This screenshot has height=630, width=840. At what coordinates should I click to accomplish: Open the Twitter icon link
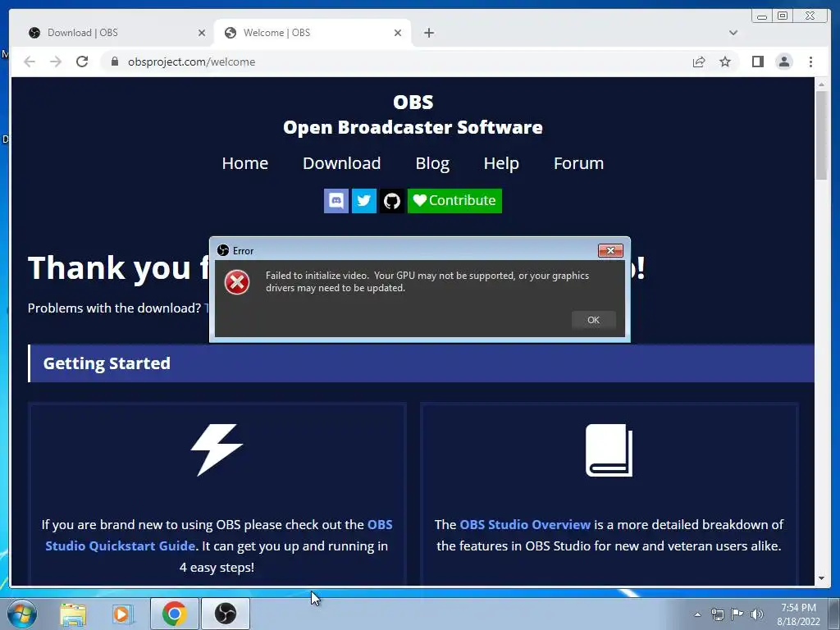point(363,200)
